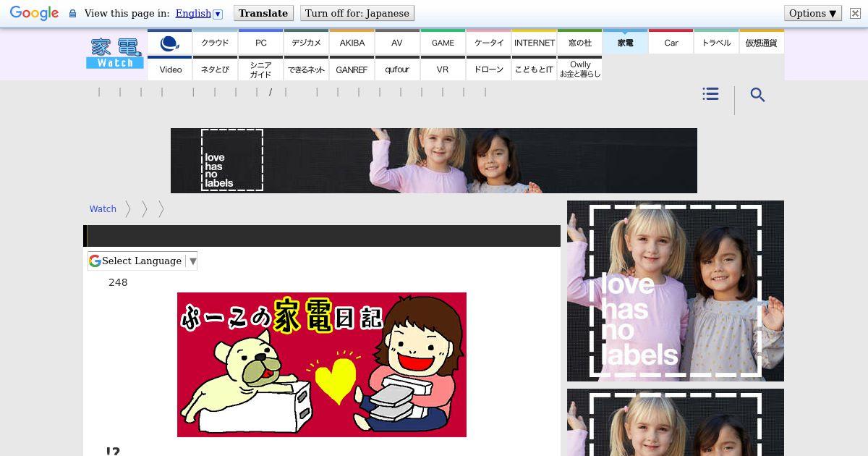Go to the INTERNET tab

coord(534,43)
